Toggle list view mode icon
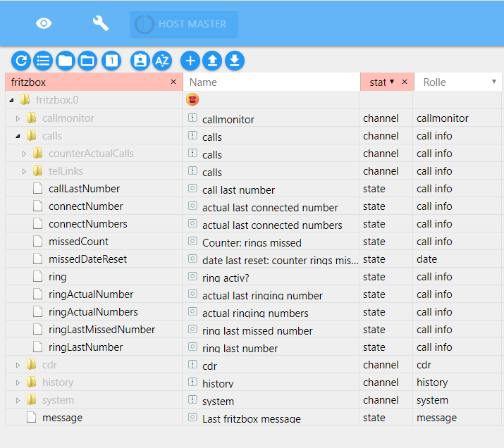 (43, 61)
